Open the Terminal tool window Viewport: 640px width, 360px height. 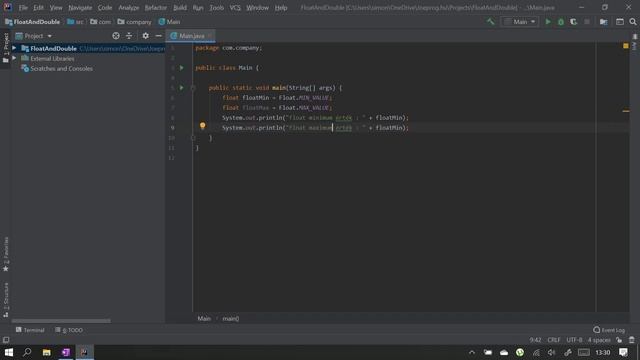coord(30,330)
